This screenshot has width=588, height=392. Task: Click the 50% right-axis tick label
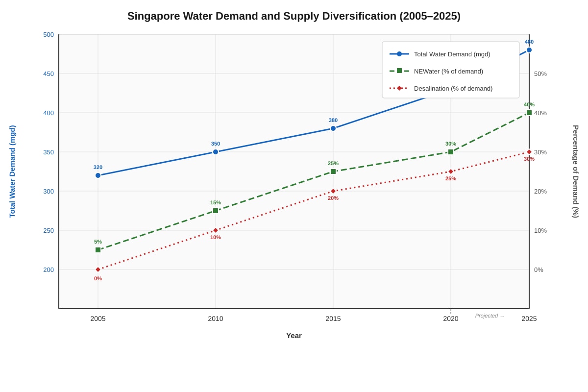(x=540, y=73)
